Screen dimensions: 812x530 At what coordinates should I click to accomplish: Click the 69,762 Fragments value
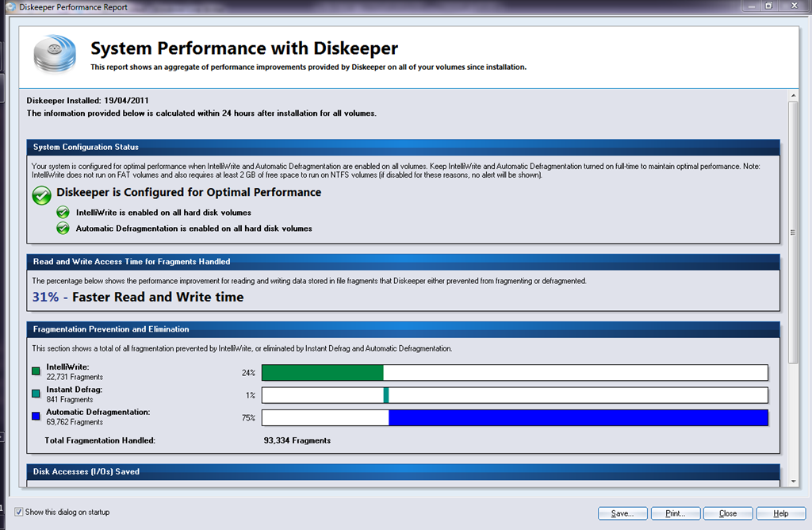[x=75, y=422]
